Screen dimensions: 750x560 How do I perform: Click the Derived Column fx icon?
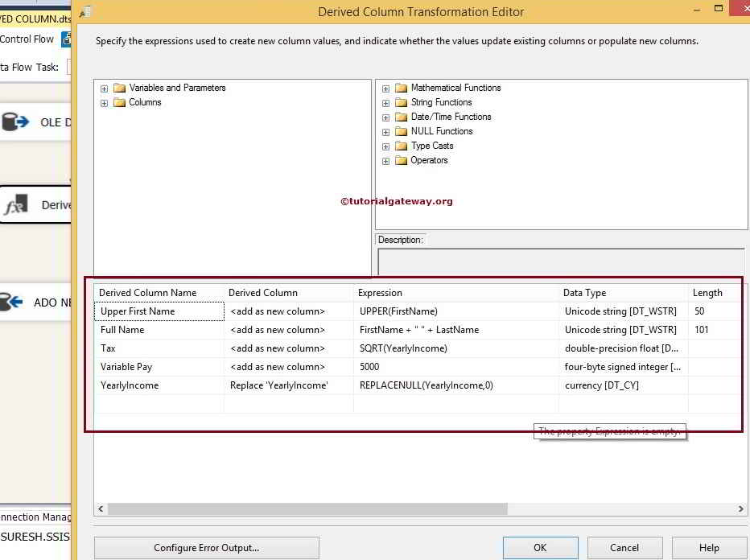(x=16, y=205)
